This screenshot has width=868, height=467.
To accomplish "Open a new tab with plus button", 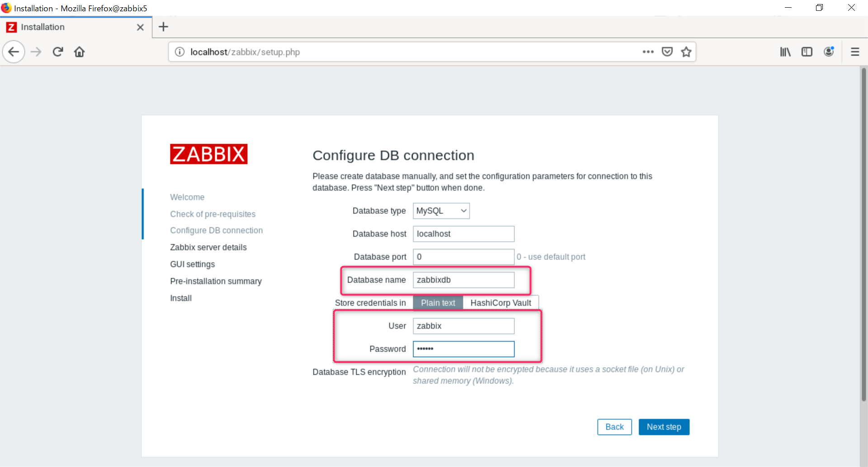I will pyautogui.click(x=163, y=27).
